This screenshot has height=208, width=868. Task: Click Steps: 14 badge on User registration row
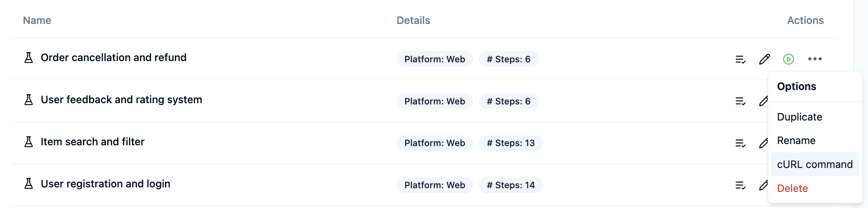pos(510,185)
